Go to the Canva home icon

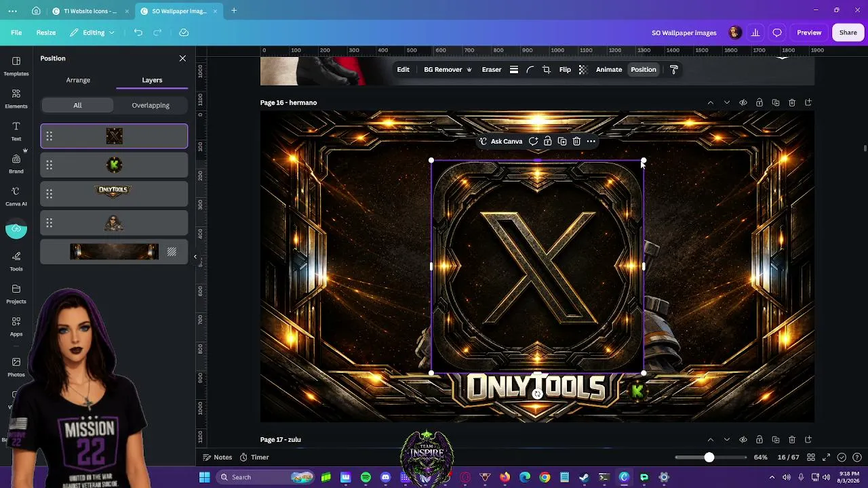click(36, 11)
